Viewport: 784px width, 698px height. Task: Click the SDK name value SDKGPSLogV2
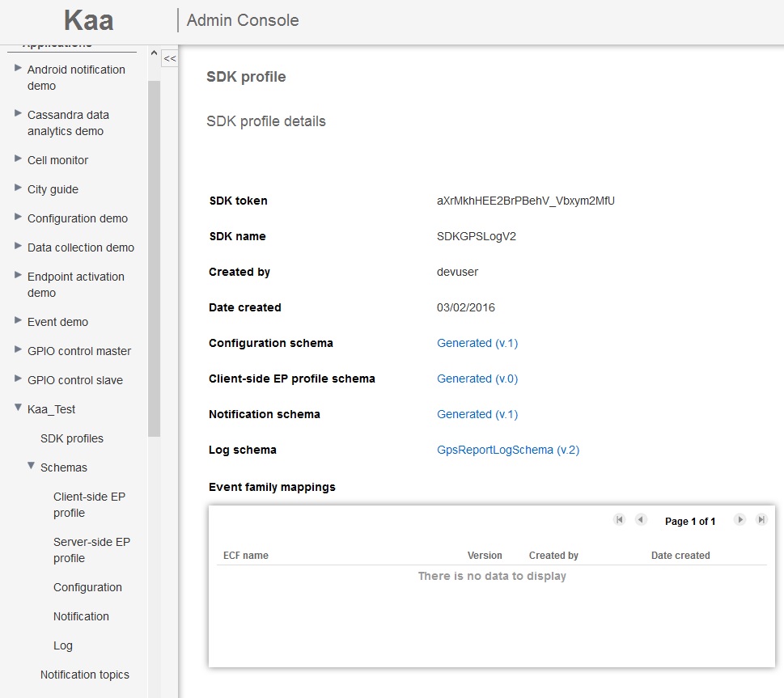476,236
